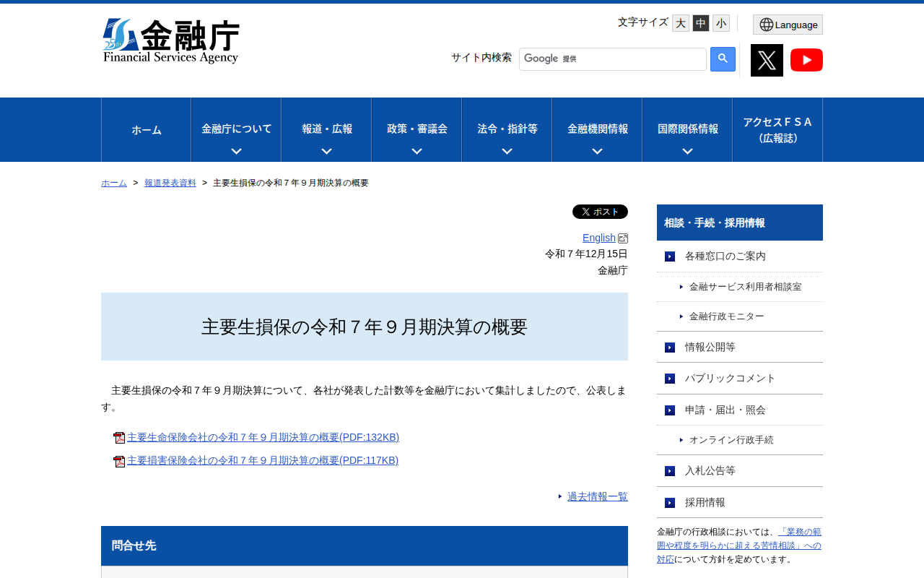Click the globe icon on Language button
Viewport: 924px width, 578px height.
tap(766, 25)
